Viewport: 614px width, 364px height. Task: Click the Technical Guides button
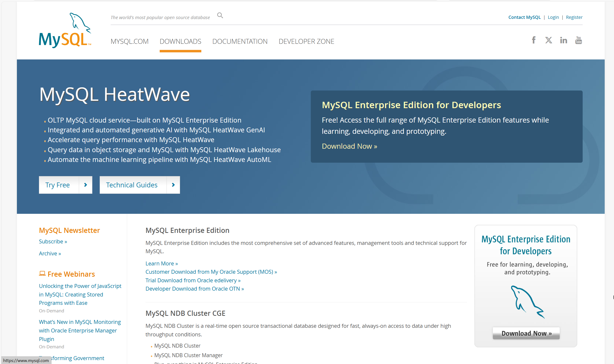tap(132, 185)
